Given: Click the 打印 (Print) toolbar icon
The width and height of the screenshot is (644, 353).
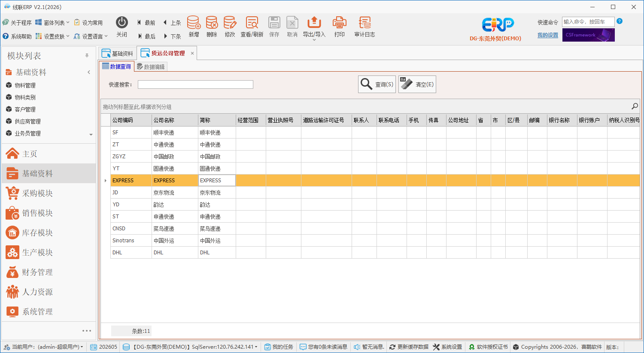Looking at the screenshot, I should click(339, 27).
